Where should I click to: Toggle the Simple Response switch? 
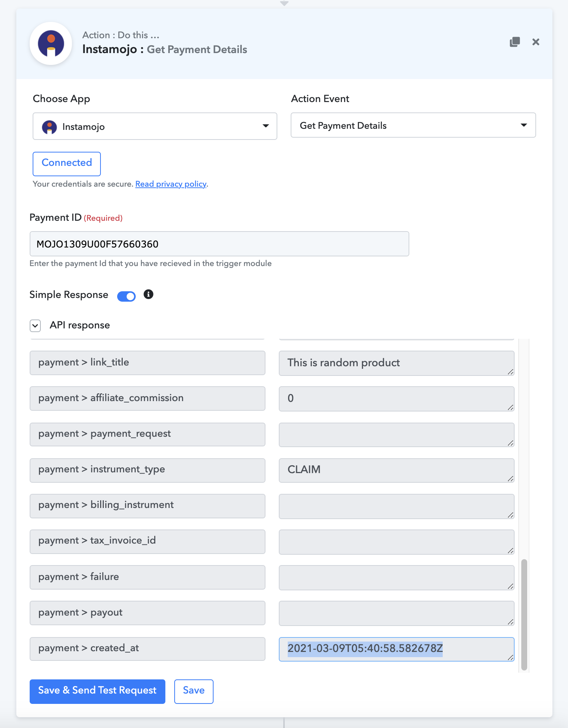[126, 296]
